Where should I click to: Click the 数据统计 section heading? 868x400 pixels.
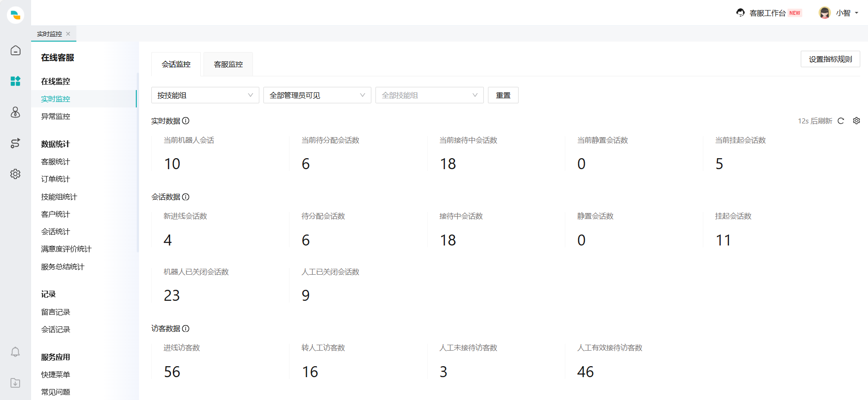tap(55, 144)
